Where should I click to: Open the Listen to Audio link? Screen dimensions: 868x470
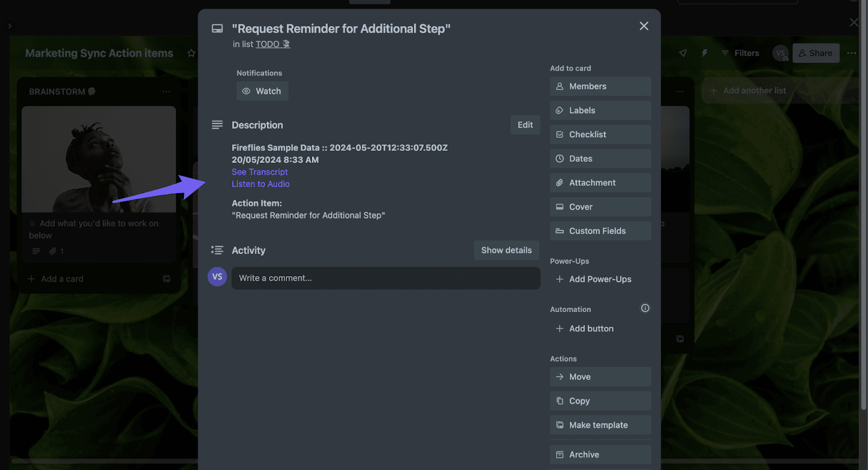(x=260, y=184)
